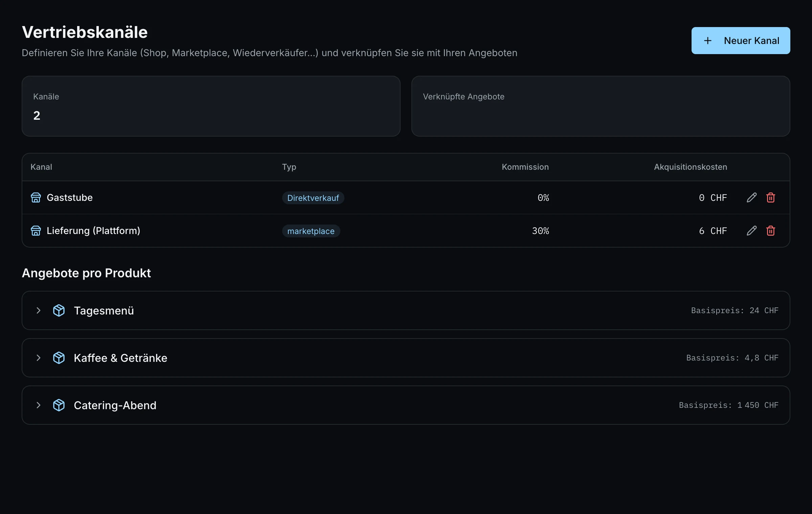
Task: Click Basispreis: 24 CHF label
Action: (x=735, y=310)
